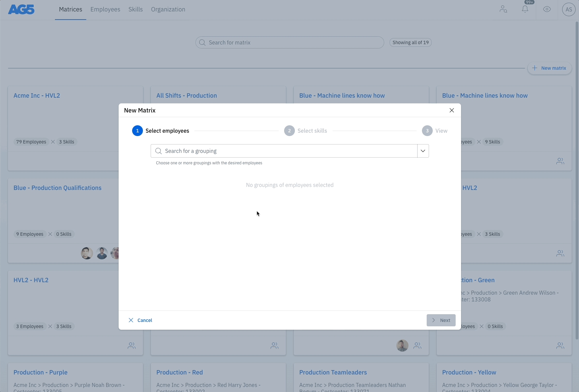This screenshot has width=579, height=392.
Task: Click employees icon on Production - Green card
Action: pyautogui.click(x=560, y=346)
